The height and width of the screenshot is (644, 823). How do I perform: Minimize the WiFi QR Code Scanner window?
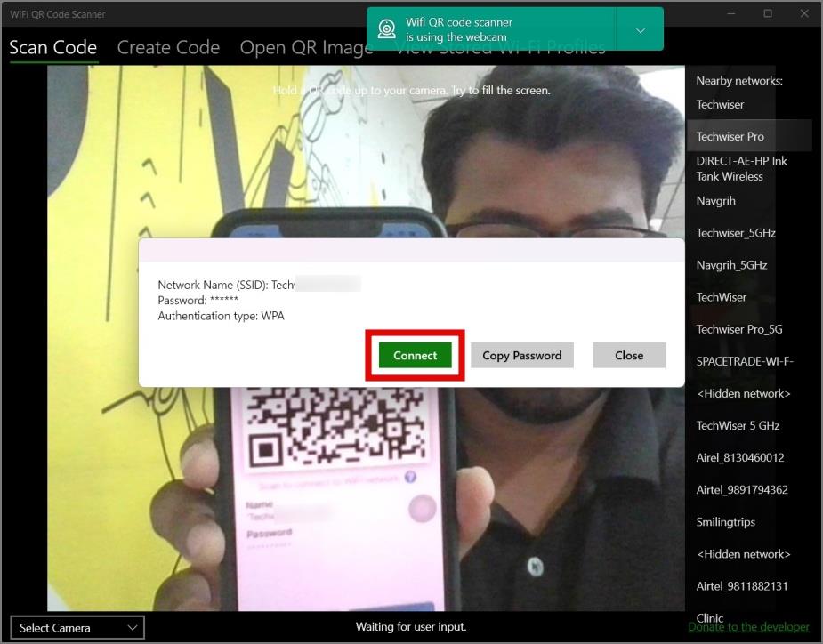click(731, 13)
